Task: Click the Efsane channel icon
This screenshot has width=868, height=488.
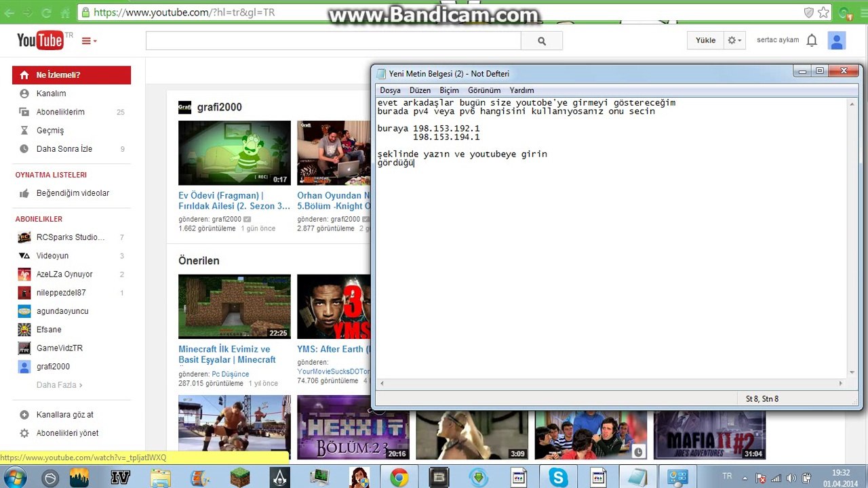Action: (x=24, y=329)
